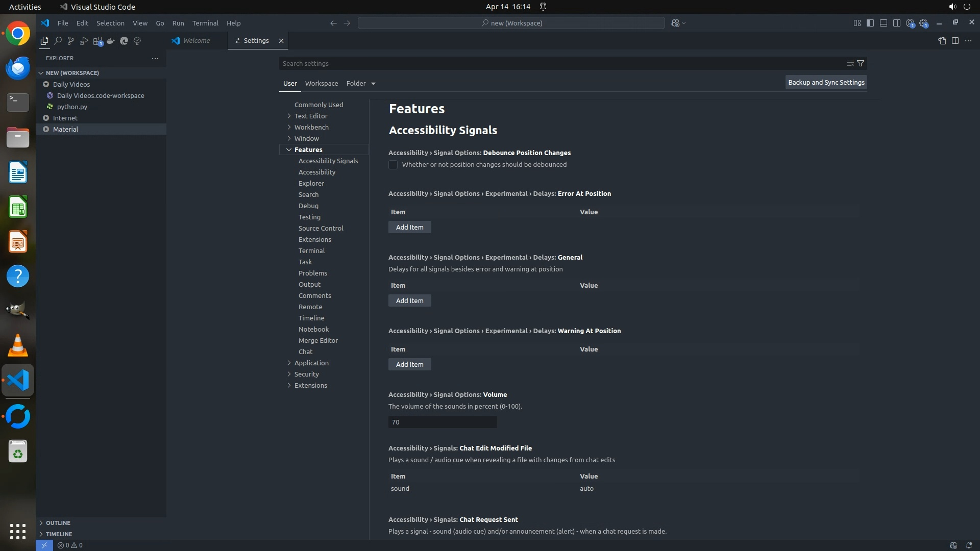Open the Extensions view icon
Viewport: 980px width, 551px height.
(97, 41)
